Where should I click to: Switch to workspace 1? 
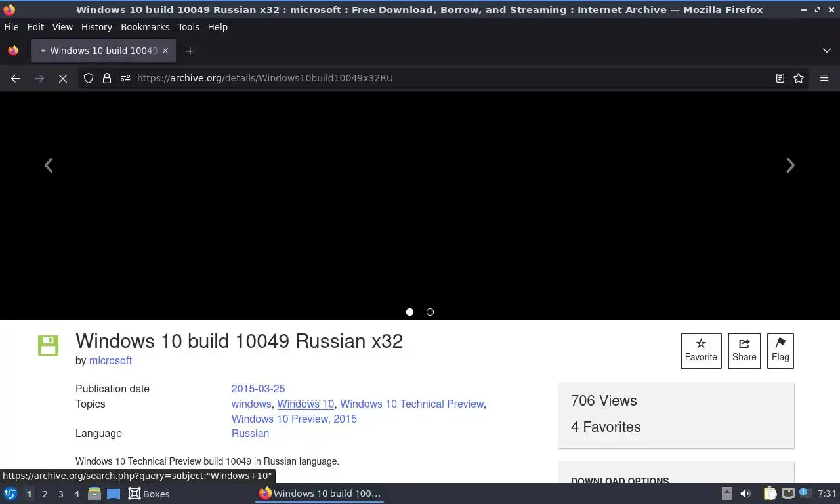(29, 494)
